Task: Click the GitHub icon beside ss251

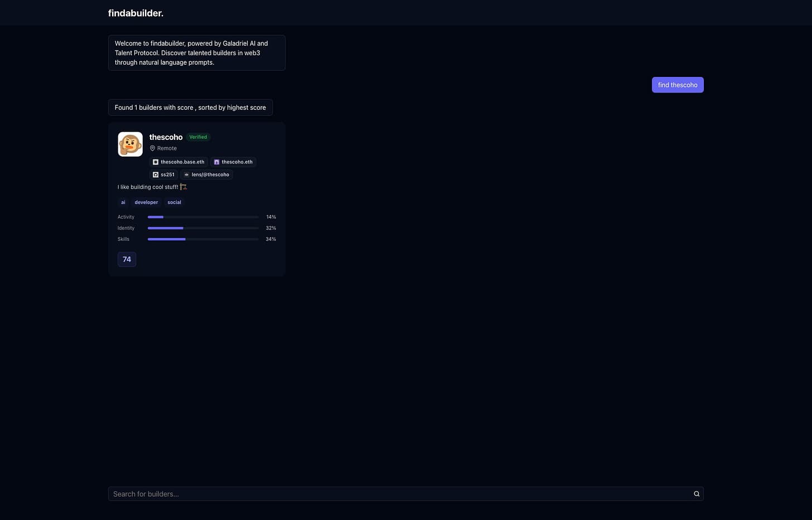Action: (156, 175)
